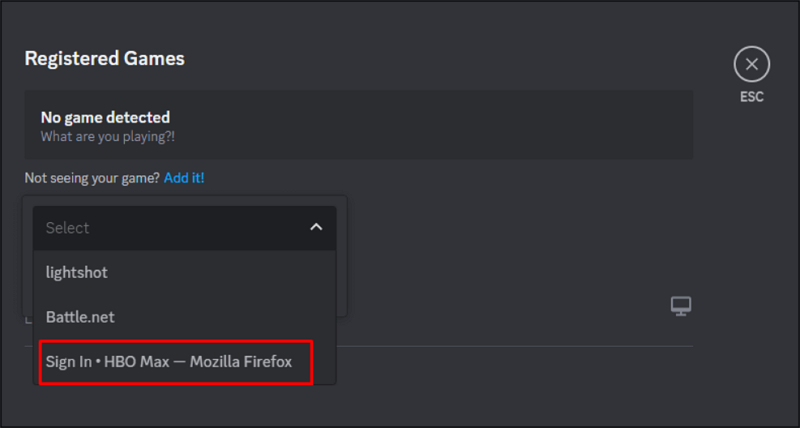This screenshot has width=800, height=428.
Task: Click the "Not seeing your game?" text
Action: [x=92, y=178]
